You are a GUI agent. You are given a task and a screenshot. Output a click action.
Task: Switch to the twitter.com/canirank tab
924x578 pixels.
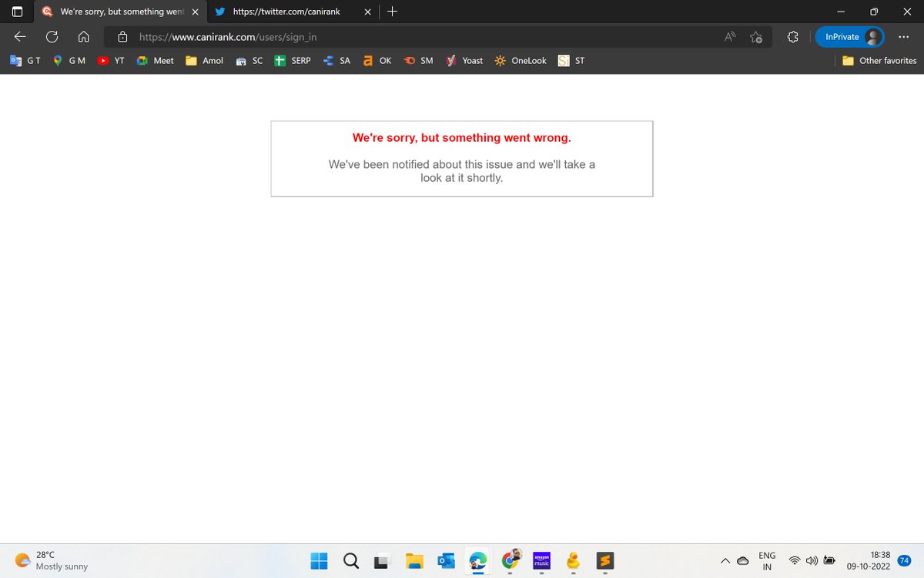(x=292, y=12)
